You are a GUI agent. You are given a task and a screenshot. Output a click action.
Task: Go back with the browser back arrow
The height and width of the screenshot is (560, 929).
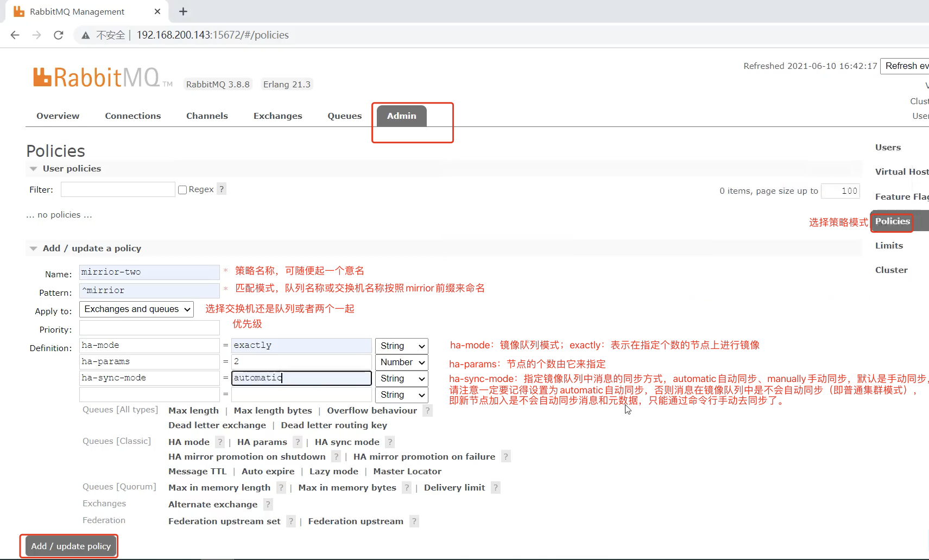coord(15,35)
